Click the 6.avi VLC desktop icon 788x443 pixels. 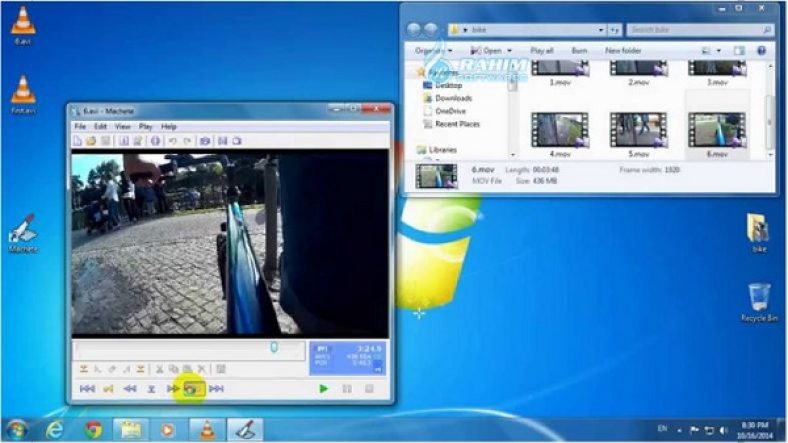[x=23, y=25]
